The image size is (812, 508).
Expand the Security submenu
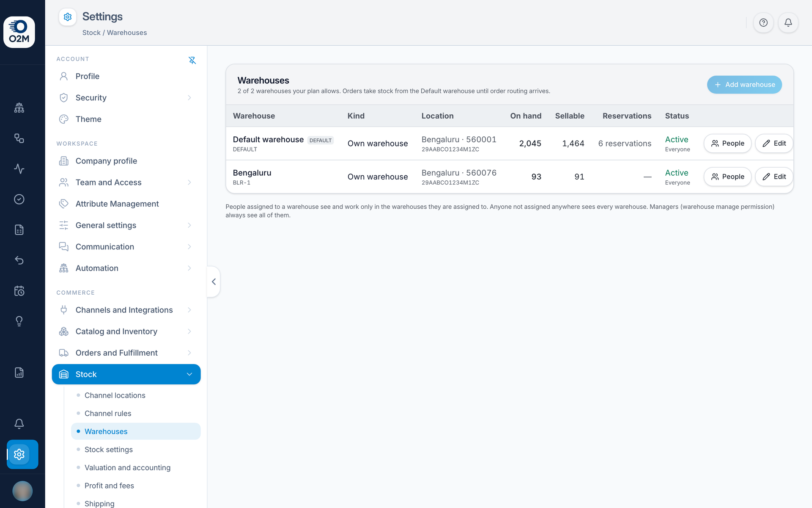tap(189, 98)
